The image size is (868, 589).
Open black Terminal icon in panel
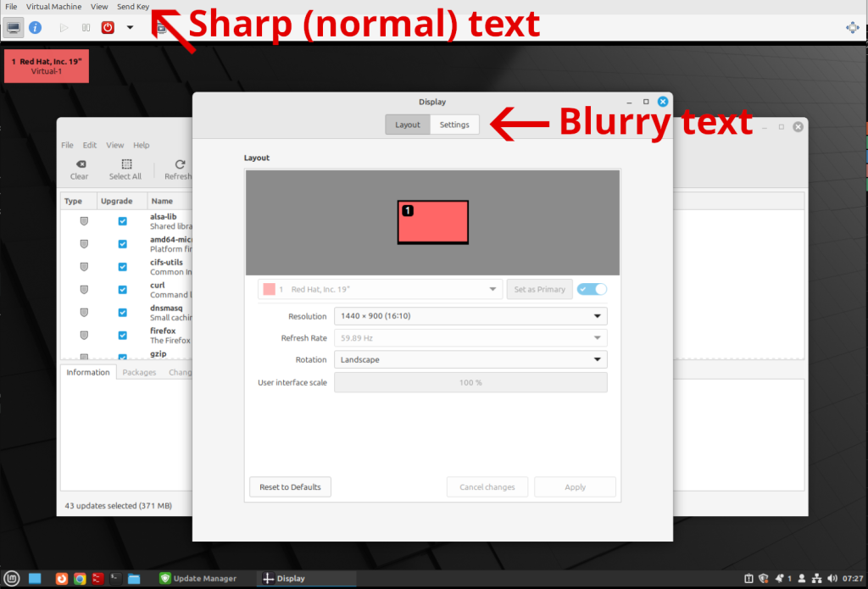(x=115, y=579)
